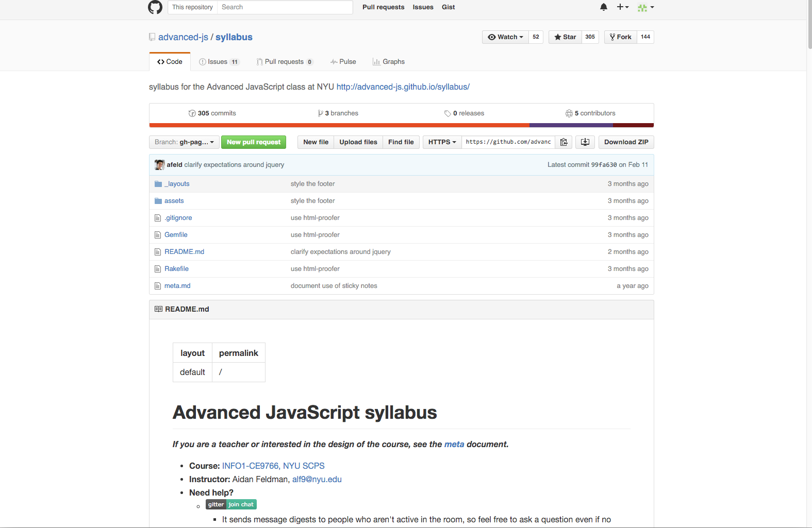
Task: Open stargazers count 305
Action: click(590, 37)
